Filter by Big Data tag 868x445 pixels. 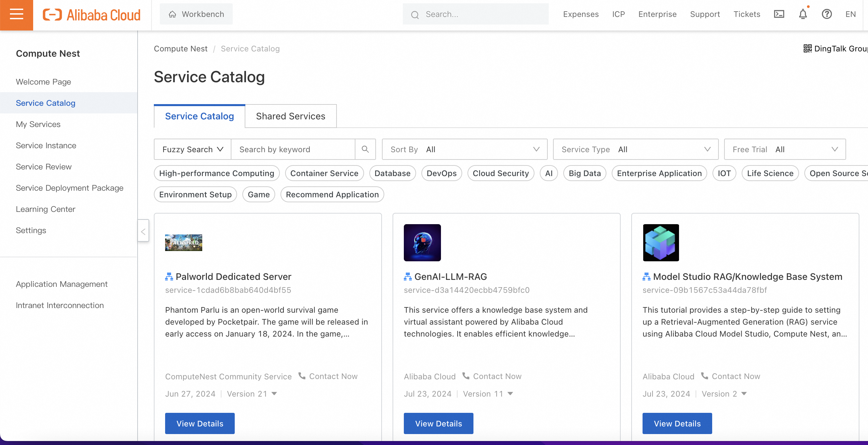[x=585, y=173]
